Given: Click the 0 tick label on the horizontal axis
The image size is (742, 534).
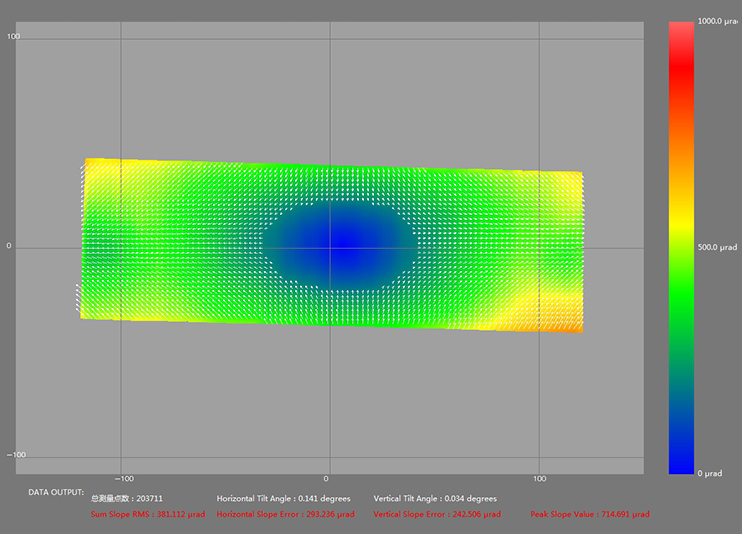Looking at the screenshot, I should [327, 478].
